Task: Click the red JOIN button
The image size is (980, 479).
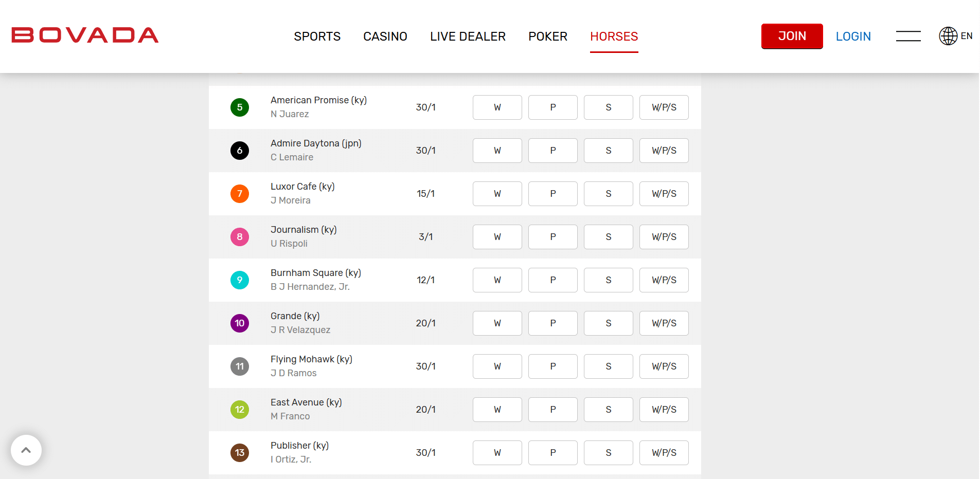Action: pyautogui.click(x=792, y=36)
